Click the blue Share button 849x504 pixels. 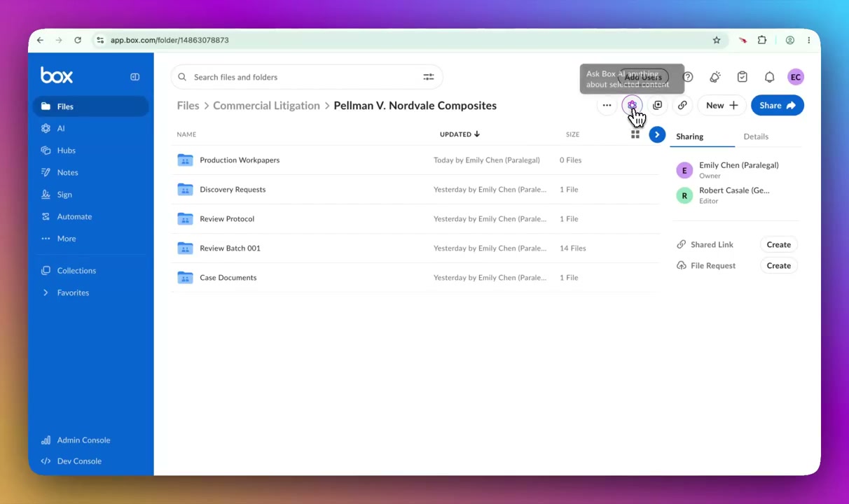pyautogui.click(x=778, y=106)
